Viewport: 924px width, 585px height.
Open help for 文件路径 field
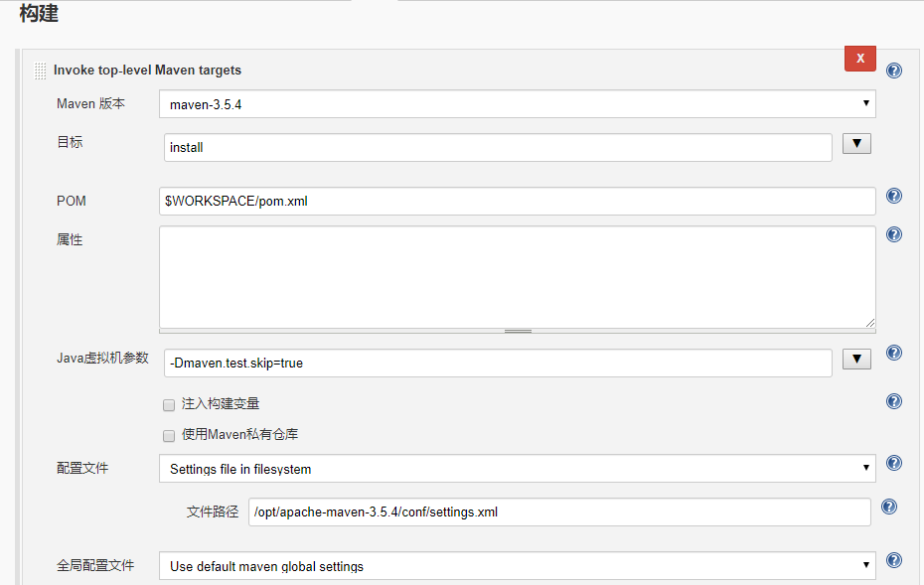click(x=889, y=507)
